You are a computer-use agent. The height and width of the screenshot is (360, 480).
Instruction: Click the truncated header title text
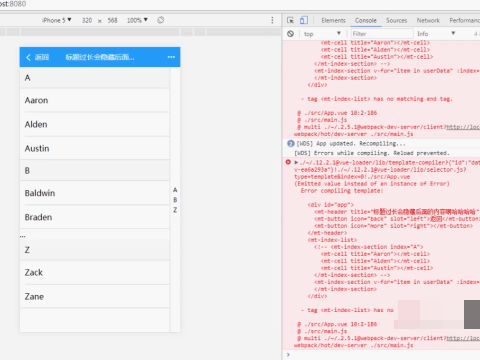pos(100,57)
